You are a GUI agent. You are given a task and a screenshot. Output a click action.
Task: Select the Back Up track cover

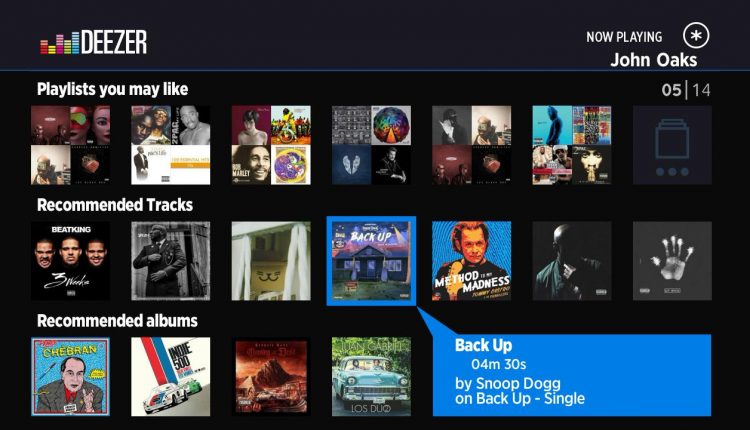(371, 261)
